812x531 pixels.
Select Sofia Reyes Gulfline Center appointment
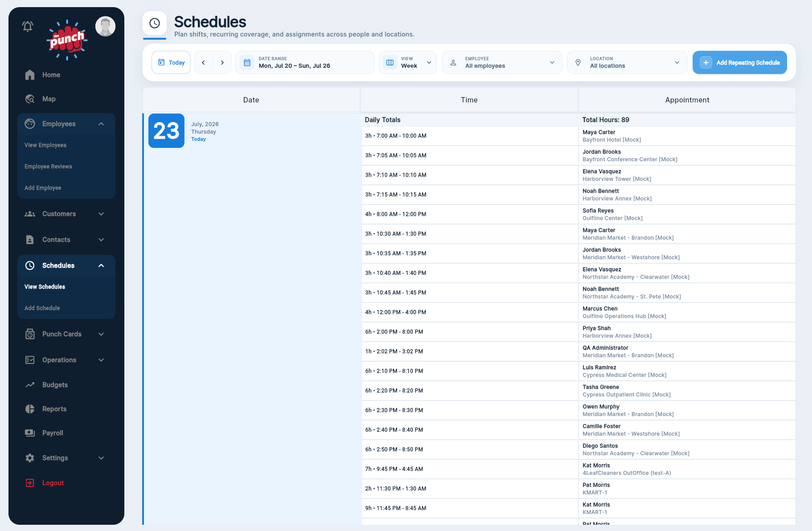(x=687, y=214)
